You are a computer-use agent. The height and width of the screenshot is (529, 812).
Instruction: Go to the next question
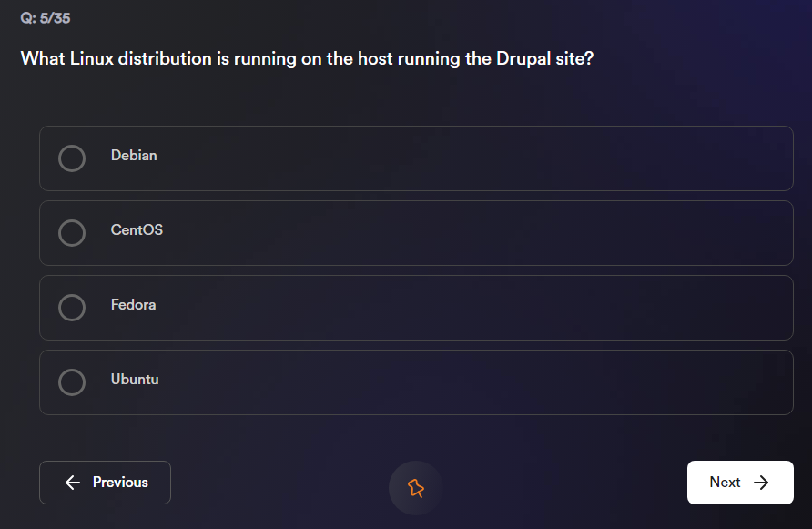coord(739,483)
